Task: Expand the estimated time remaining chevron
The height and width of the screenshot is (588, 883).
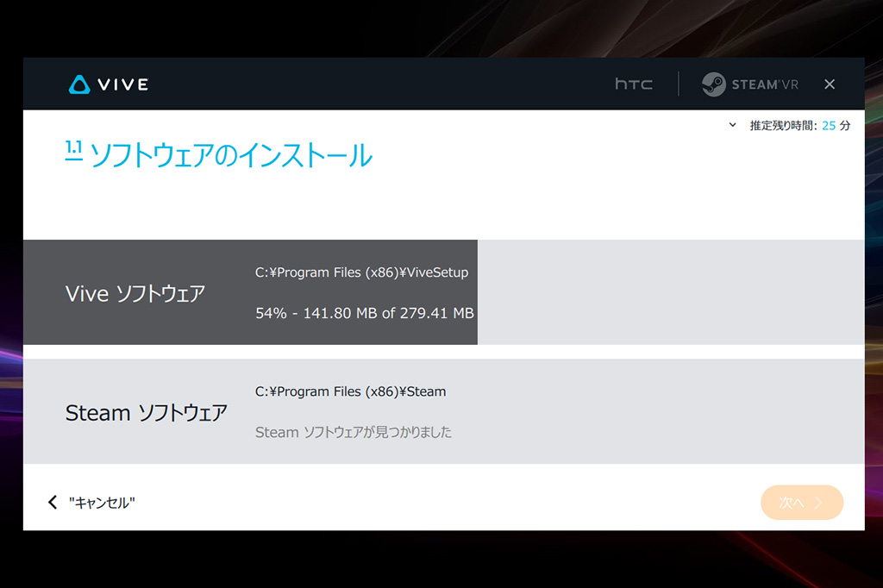Action: point(732,125)
